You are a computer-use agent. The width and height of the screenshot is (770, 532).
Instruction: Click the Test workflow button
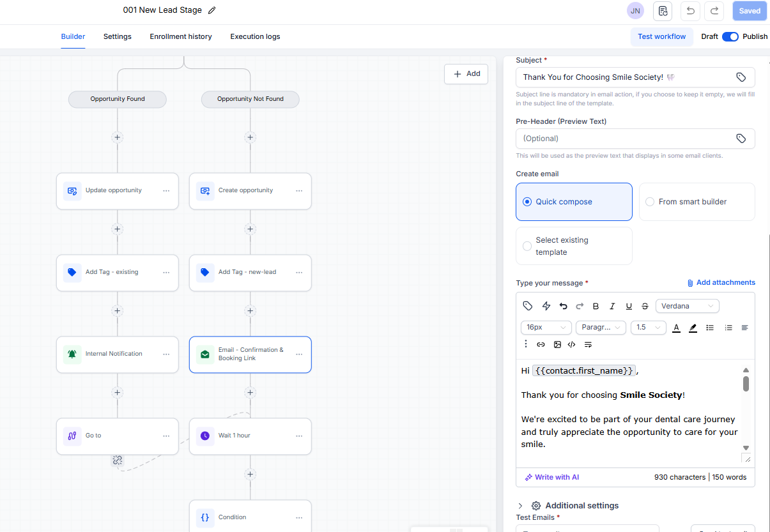662,36
